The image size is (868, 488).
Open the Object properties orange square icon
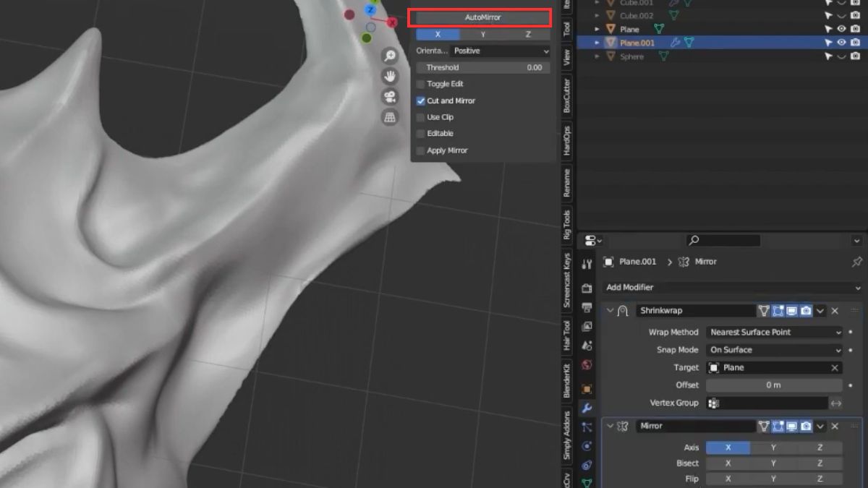(587, 390)
